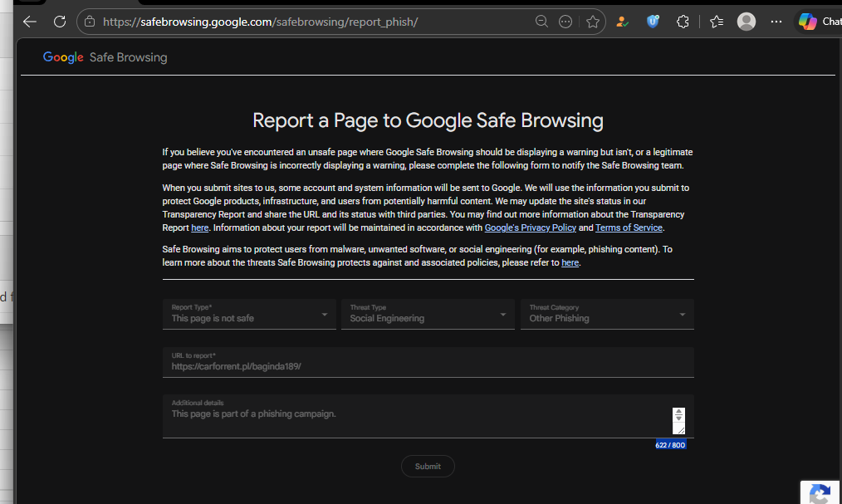Open Copilot Chat in the toolbar
Viewport: 842px width, 504px height.
820,22
